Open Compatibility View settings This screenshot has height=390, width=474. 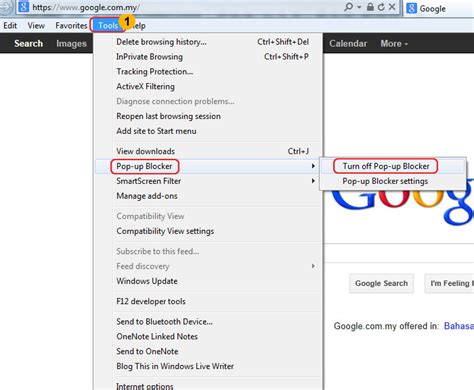pos(208,231)
